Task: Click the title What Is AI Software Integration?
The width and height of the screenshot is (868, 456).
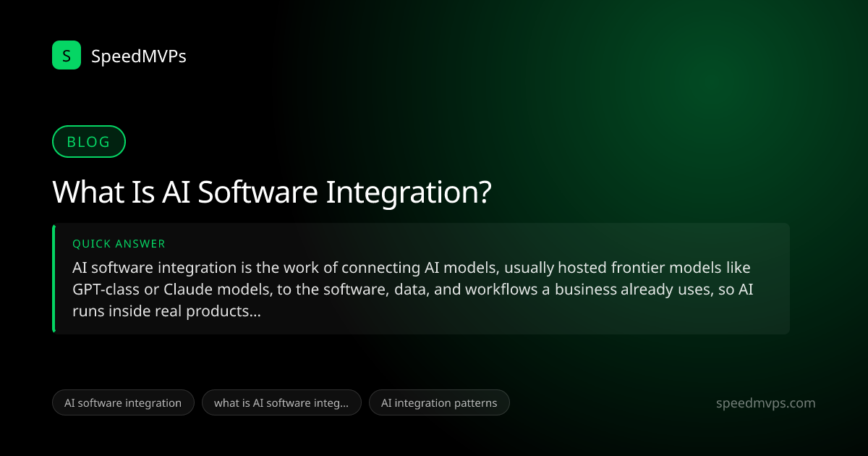Action: 272,193
